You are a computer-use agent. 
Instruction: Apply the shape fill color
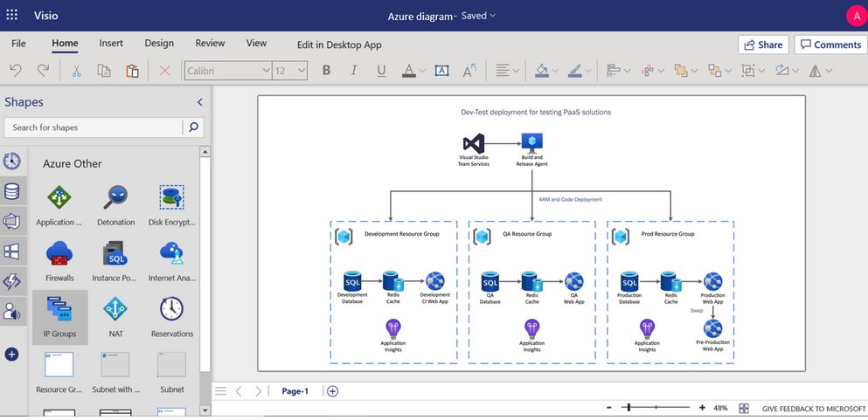tap(542, 70)
